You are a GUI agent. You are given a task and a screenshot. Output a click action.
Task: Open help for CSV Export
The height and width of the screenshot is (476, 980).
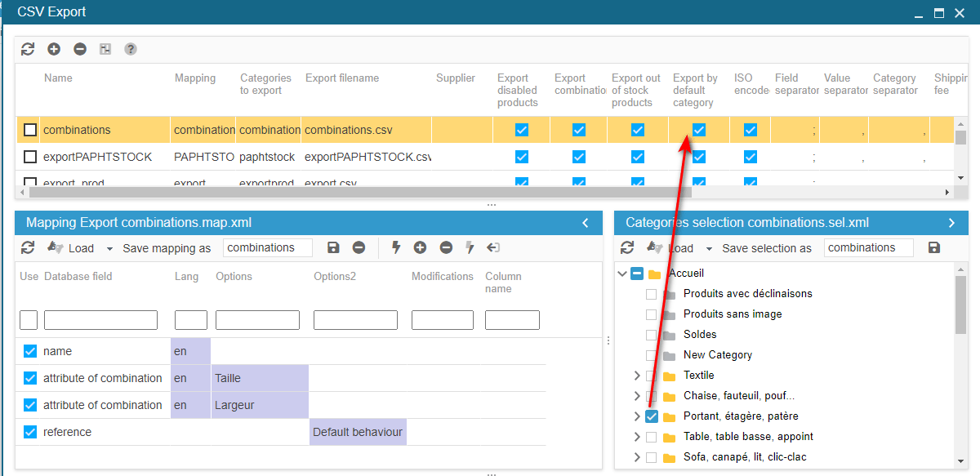click(131, 49)
